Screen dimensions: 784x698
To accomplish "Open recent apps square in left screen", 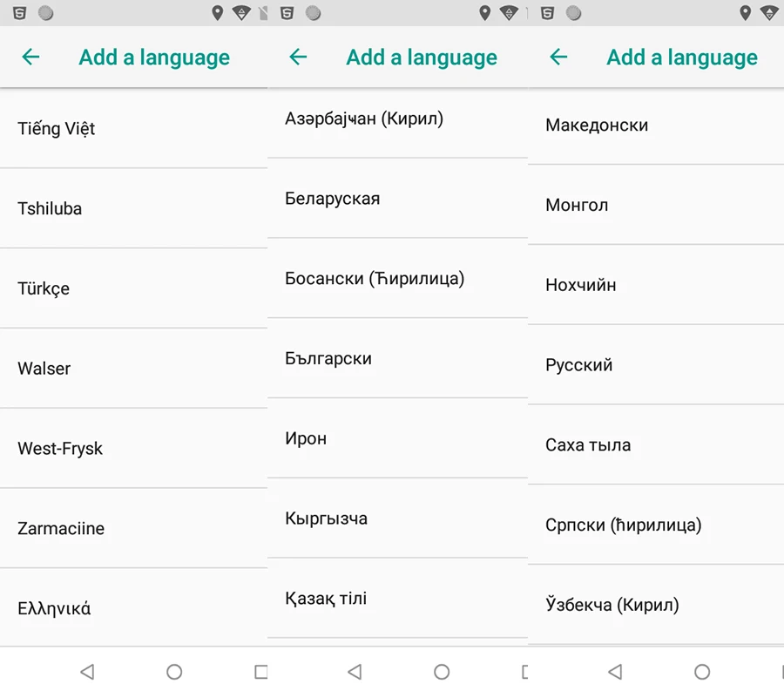I will click(261, 672).
